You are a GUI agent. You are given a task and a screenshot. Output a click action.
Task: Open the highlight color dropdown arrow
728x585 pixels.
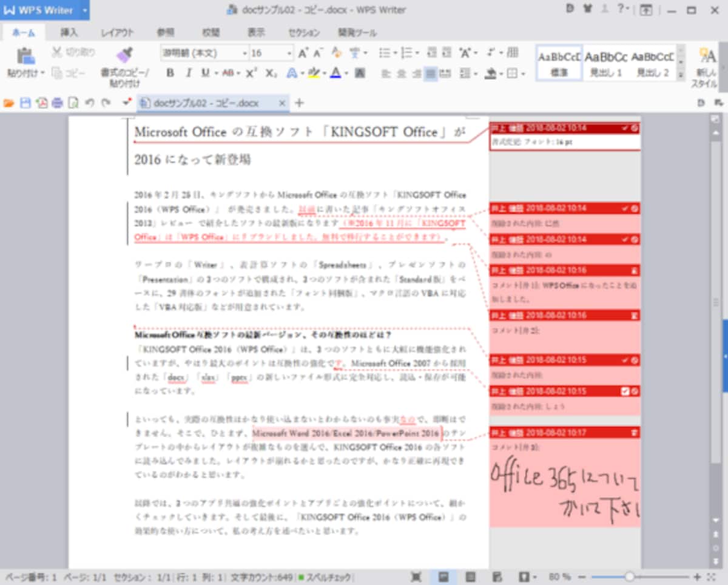coord(325,73)
